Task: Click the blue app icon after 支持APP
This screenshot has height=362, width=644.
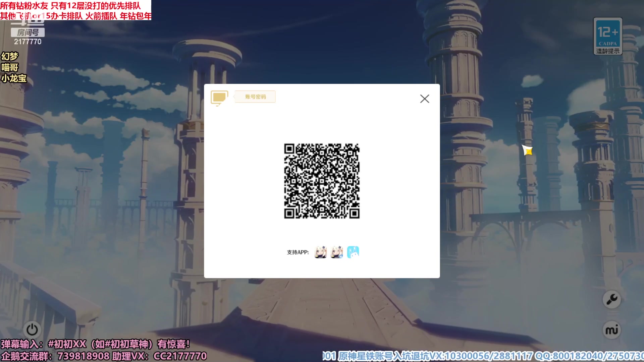Action: (x=353, y=252)
